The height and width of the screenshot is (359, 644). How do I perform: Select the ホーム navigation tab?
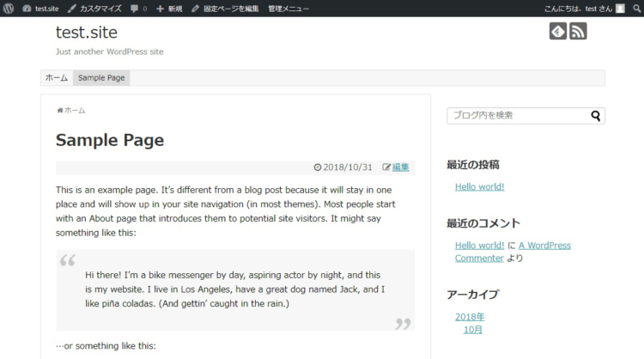tap(57, 78)
